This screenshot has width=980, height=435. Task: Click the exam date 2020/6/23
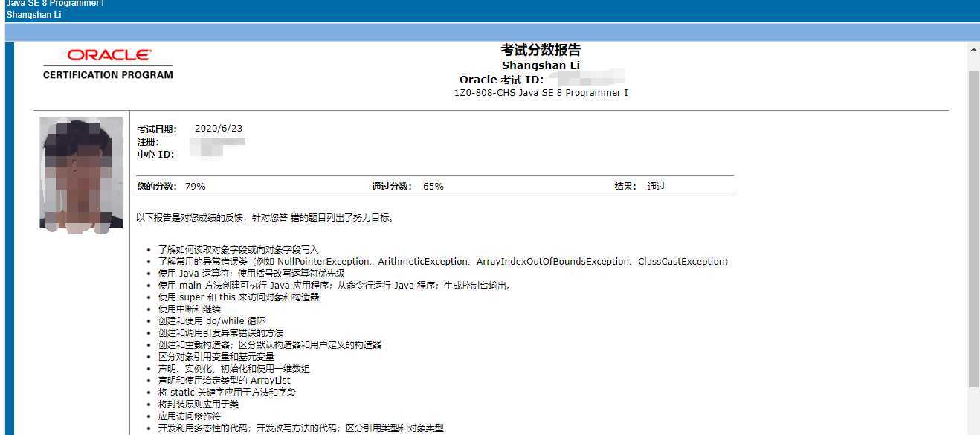[219, 129]
